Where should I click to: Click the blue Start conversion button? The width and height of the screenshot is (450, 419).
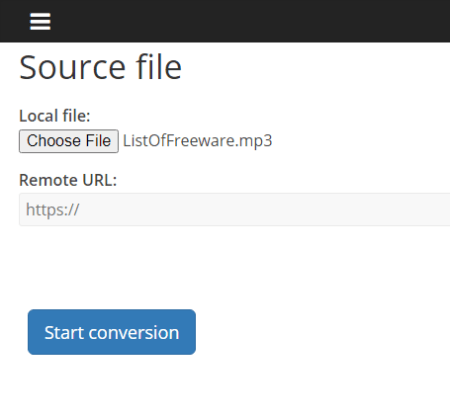[112, 332]
